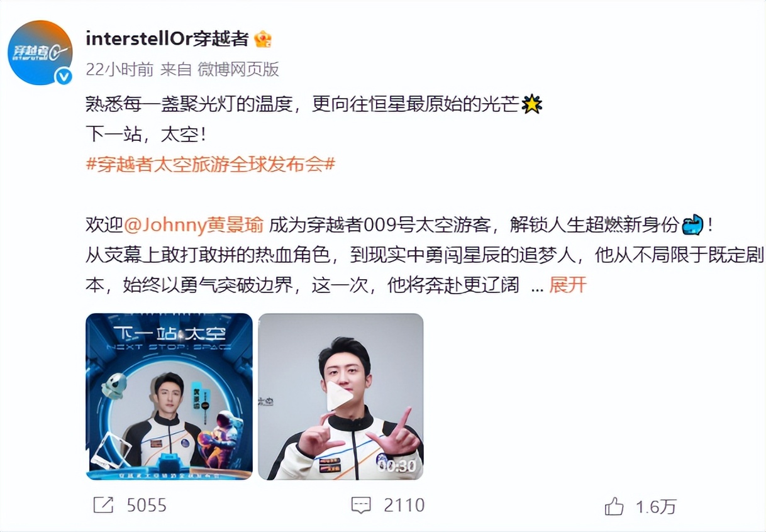Image resolution: width=766 pixels, height=532 pixels.
Task: Click the repost icon showing 5055
Action: (x=103, y=506)
